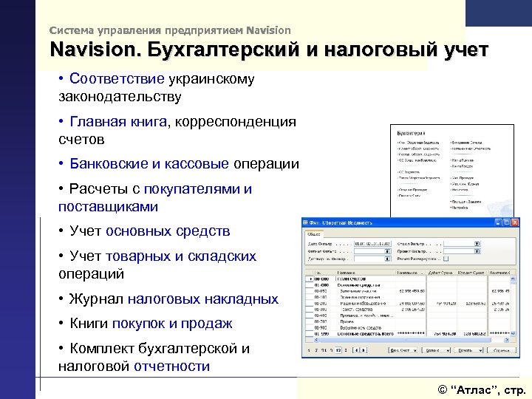The height and width of the screenshot is (399, 532).
Task: Click the next period arrow button
Action: click(x=364, y=350)
